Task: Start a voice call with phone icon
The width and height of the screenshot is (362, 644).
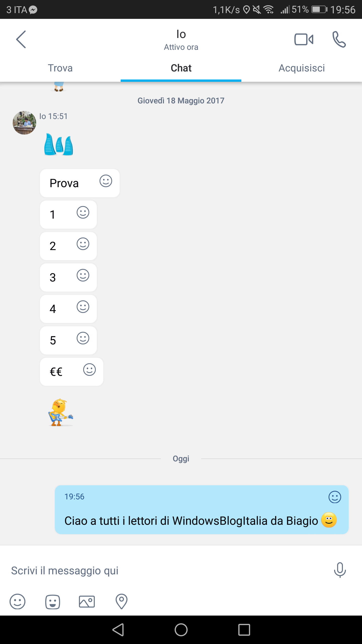Action: [339, 39]
